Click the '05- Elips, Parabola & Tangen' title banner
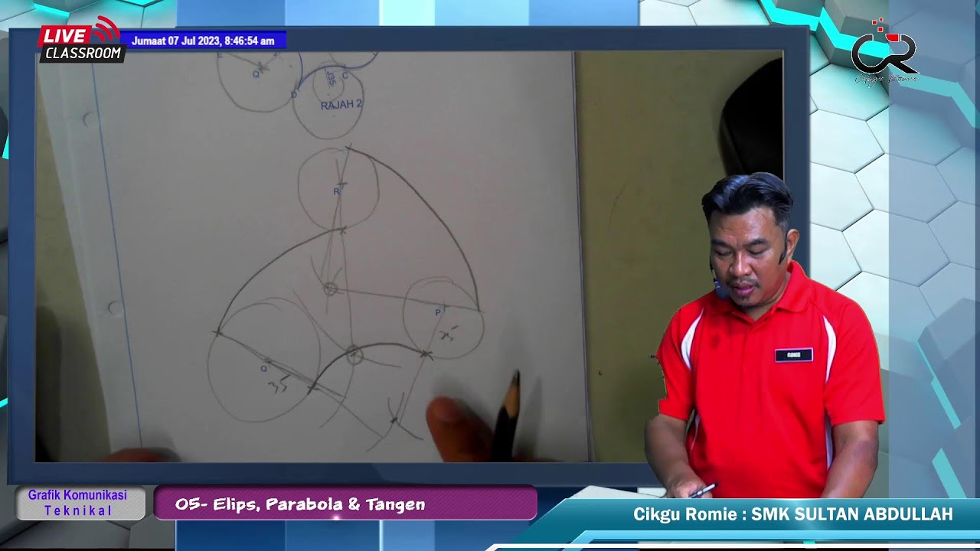Screen dimensions: 980x551 coord(345,504)
